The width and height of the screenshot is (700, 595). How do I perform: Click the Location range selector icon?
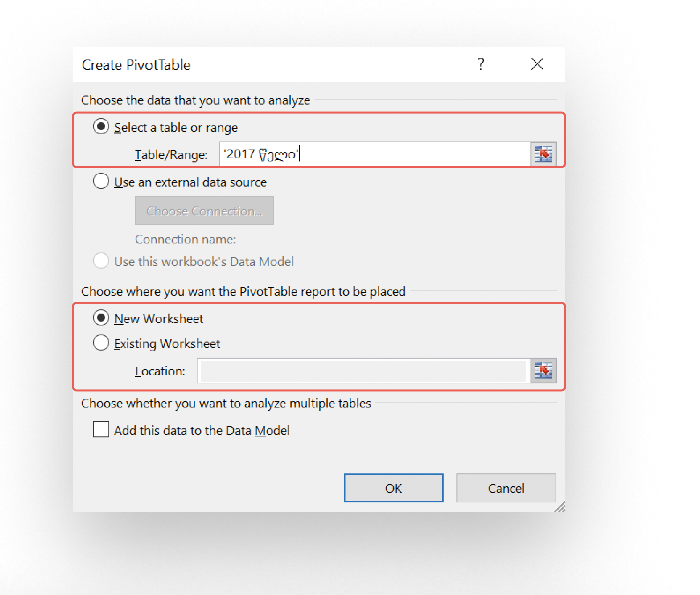pos(543,371)
